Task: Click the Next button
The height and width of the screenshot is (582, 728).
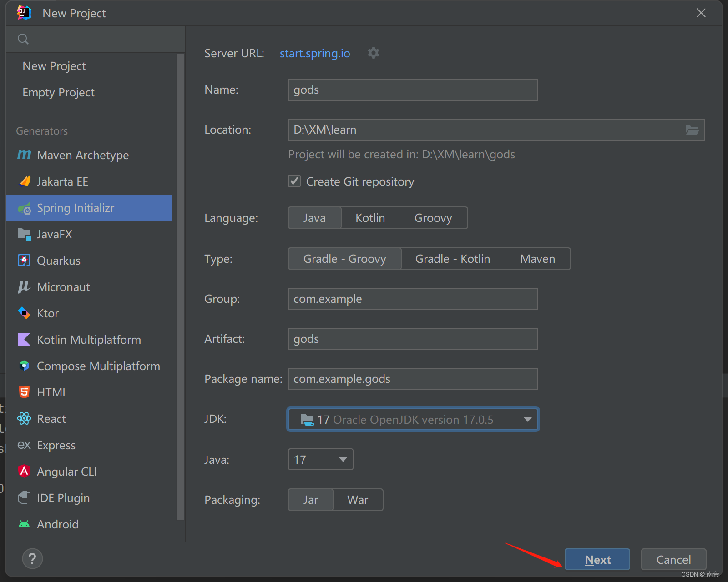Action: click(597, 559)
